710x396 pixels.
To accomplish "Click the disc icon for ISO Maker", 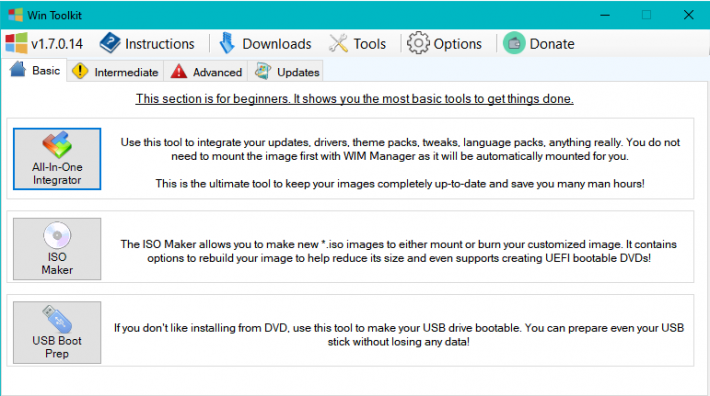I will pyautogui.click(x=57, y=235).
